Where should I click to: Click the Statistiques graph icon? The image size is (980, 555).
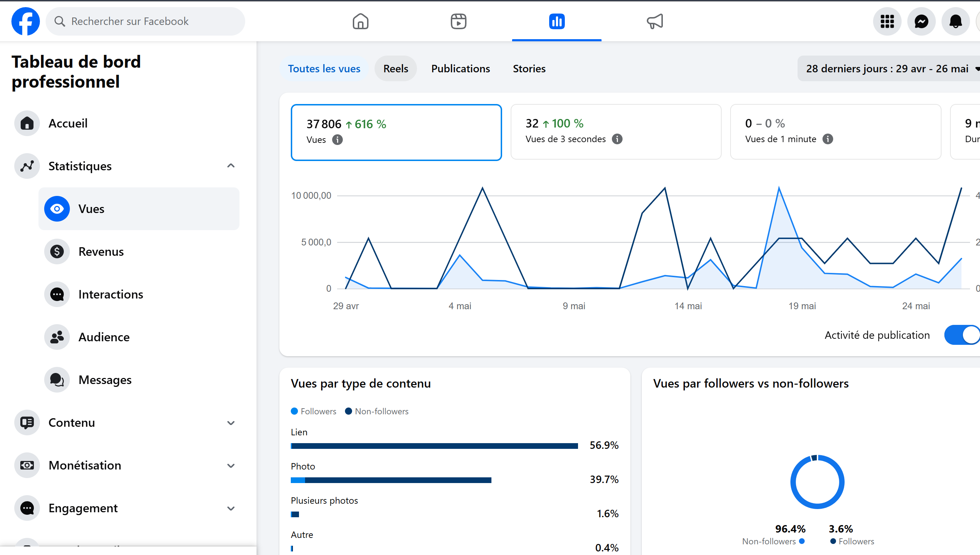(27, 166)
